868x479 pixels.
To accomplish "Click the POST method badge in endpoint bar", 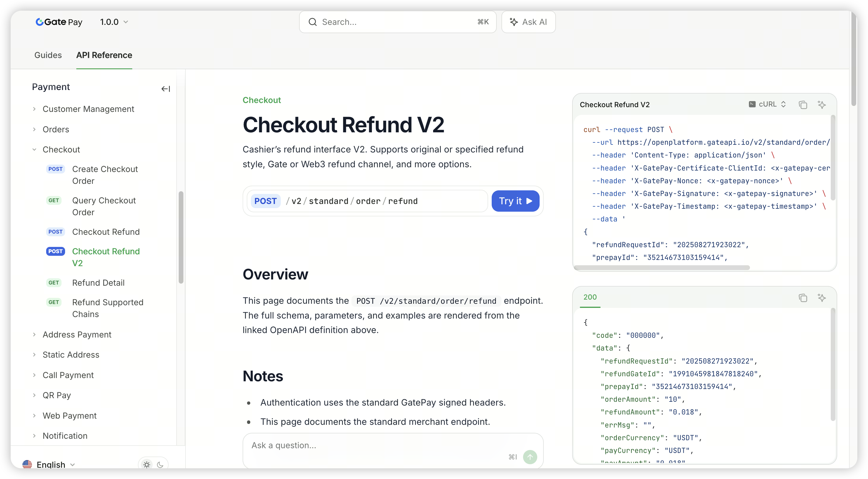I will coord(266,201).
